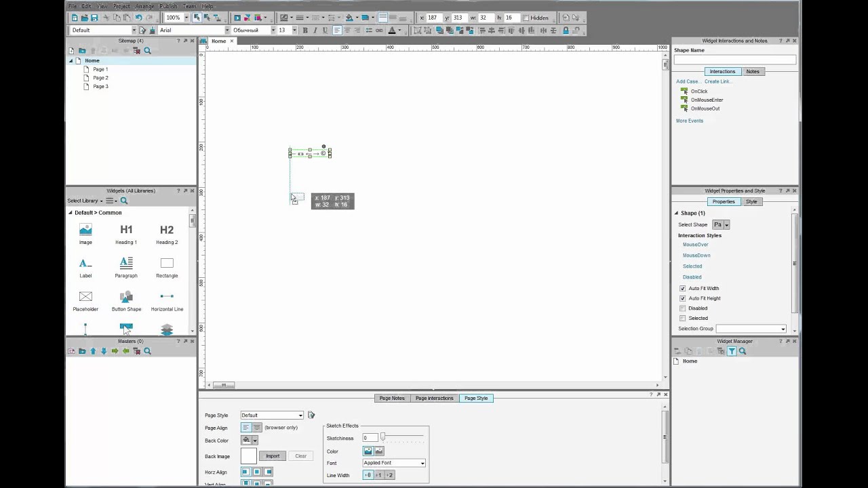Collapse the Default > Common widget group
The width and height of the screenshot is (868, 488).
[x=71, y=213]
